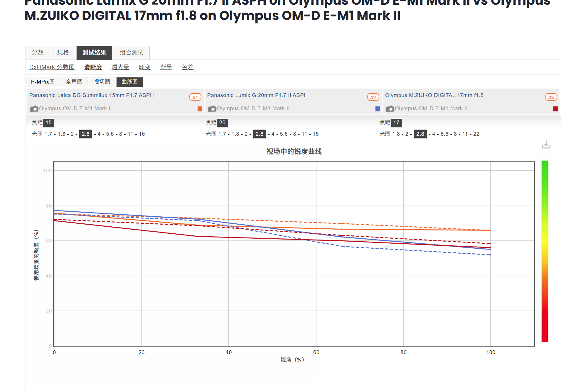Click orange swatch for Leica 15mm
The width and height of the screenshot is (583, 392).
tap(200, 109)
